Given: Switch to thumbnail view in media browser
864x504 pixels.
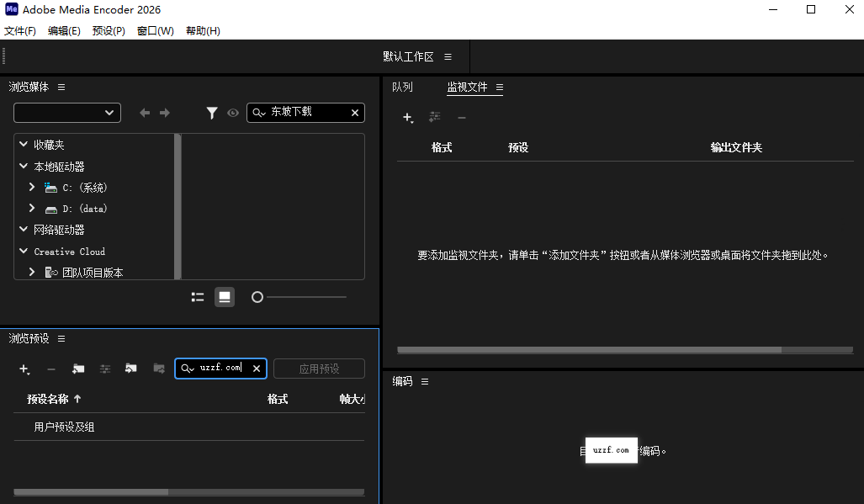Looking at the screenshot, I should tap(224, 296).
